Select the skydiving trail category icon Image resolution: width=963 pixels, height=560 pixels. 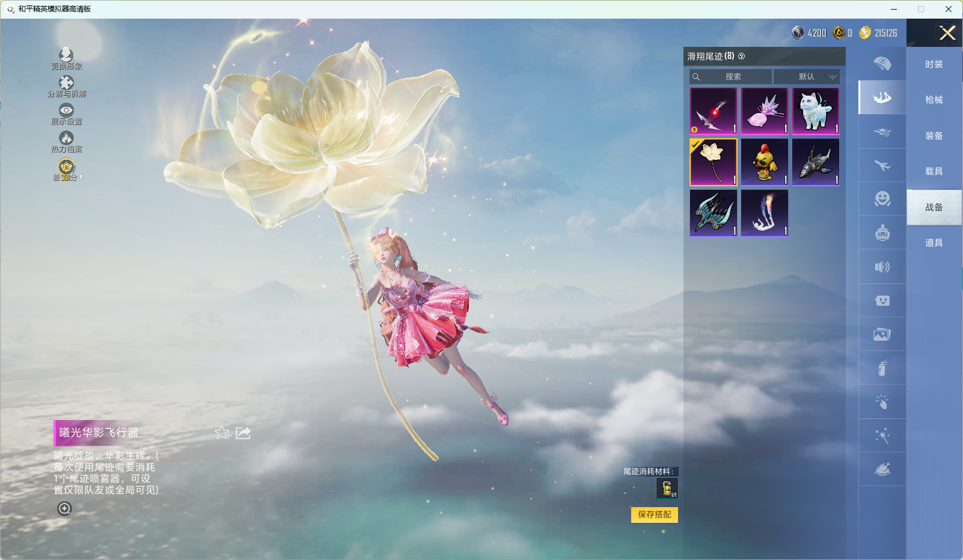[x=882, y=97]
